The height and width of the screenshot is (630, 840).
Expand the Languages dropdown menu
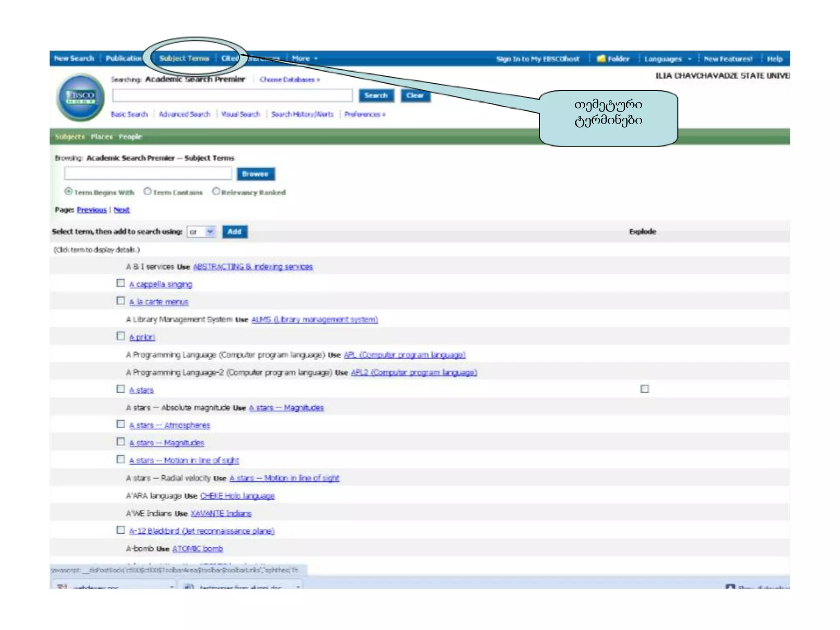tap(667, 59)
